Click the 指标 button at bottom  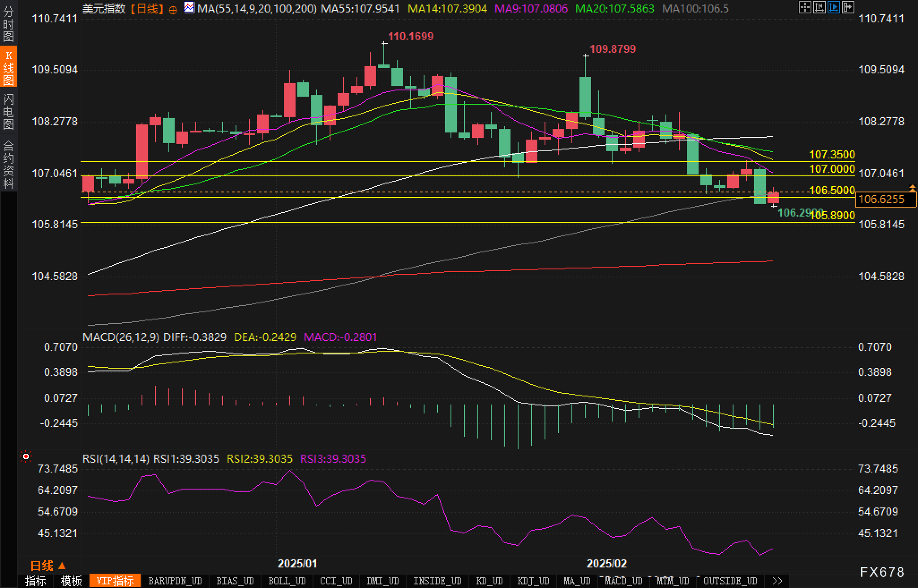point(35,581)
